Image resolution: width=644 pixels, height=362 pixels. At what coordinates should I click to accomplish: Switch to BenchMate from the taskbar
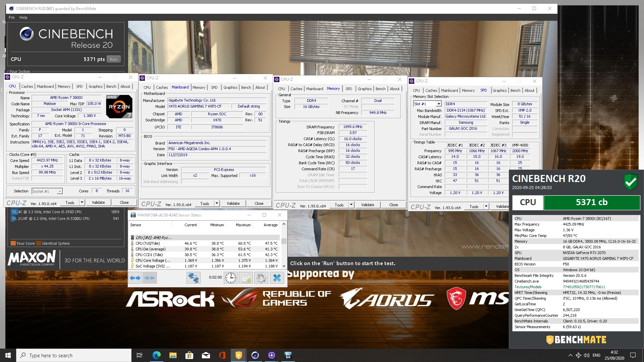pos(238,355)
